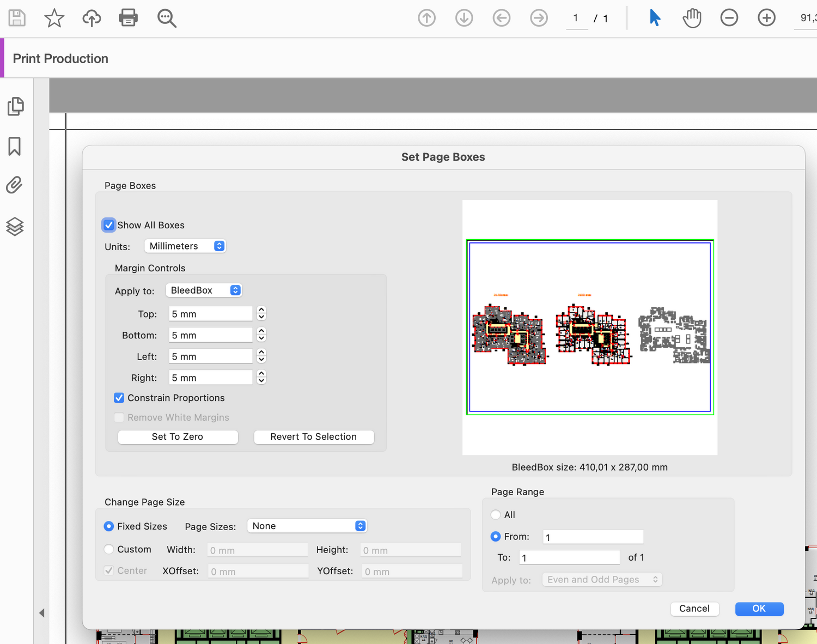
Task: Click the Bottom margin stepper arrows
Action: 261,335
